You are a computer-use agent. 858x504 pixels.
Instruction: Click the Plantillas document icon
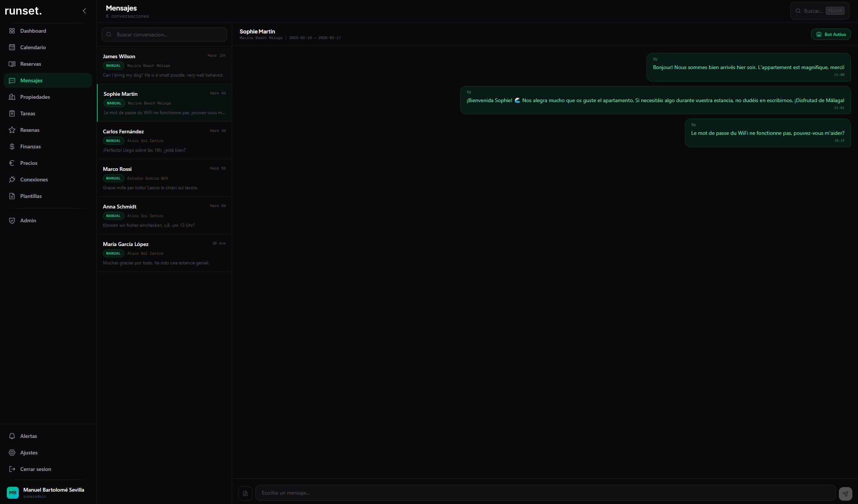pyautogui.click(x=12, y=196)
